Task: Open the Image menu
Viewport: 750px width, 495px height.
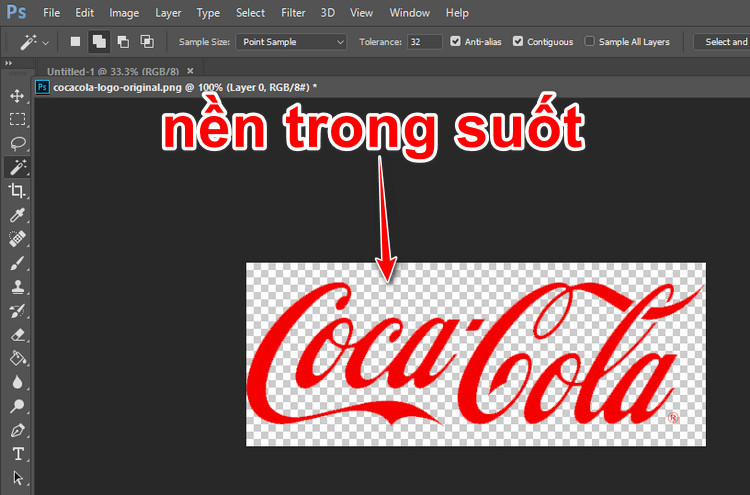Action: pos(124,13)
